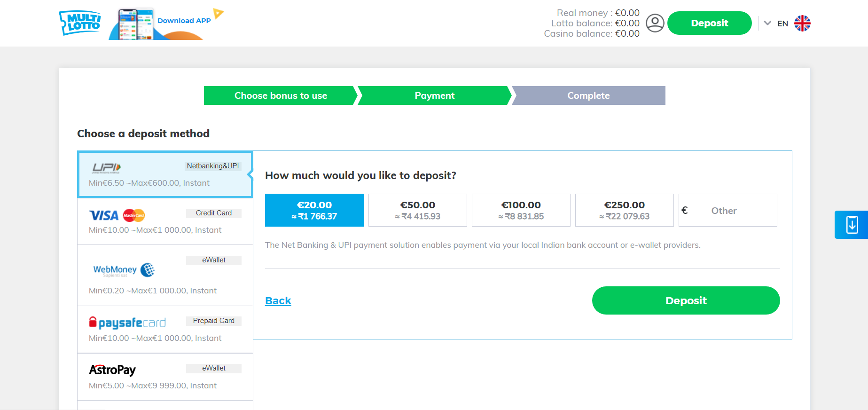The width and height of the screenshot is (868, 410).
Task: Select the €250.00 deposit amount option
Action: 624,210
